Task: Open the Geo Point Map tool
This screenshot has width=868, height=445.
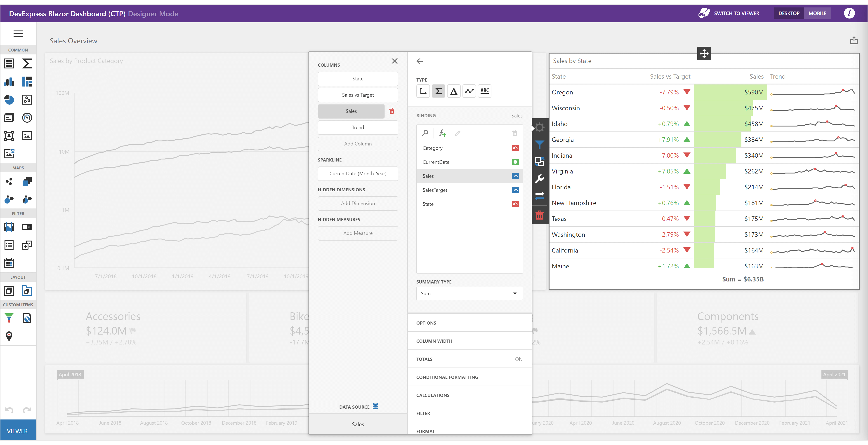Action: [x=9, y=181]
